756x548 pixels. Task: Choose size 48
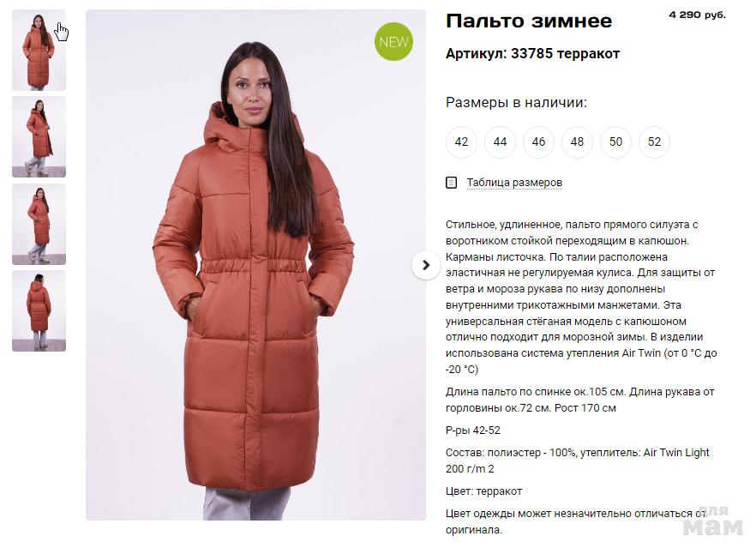tap(577, 142)
